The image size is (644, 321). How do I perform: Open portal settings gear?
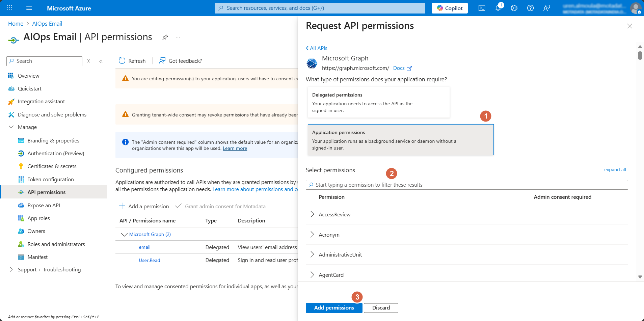(514, 8)
